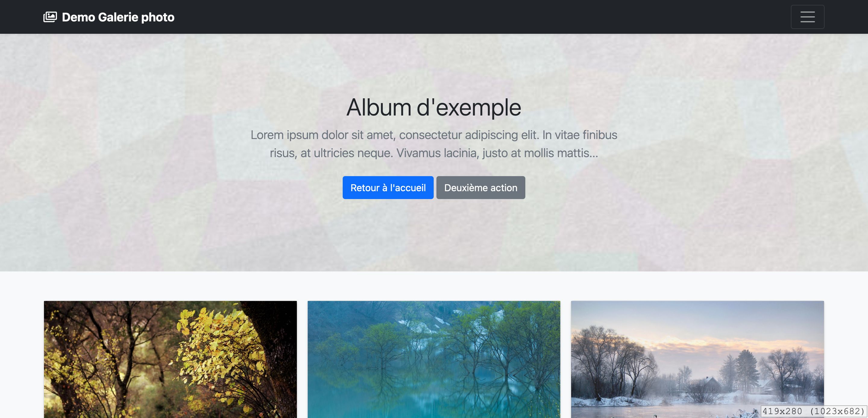Open the hamburger navigation menu
The width and height of the screenshot is (868, 418).
(807, 17)
